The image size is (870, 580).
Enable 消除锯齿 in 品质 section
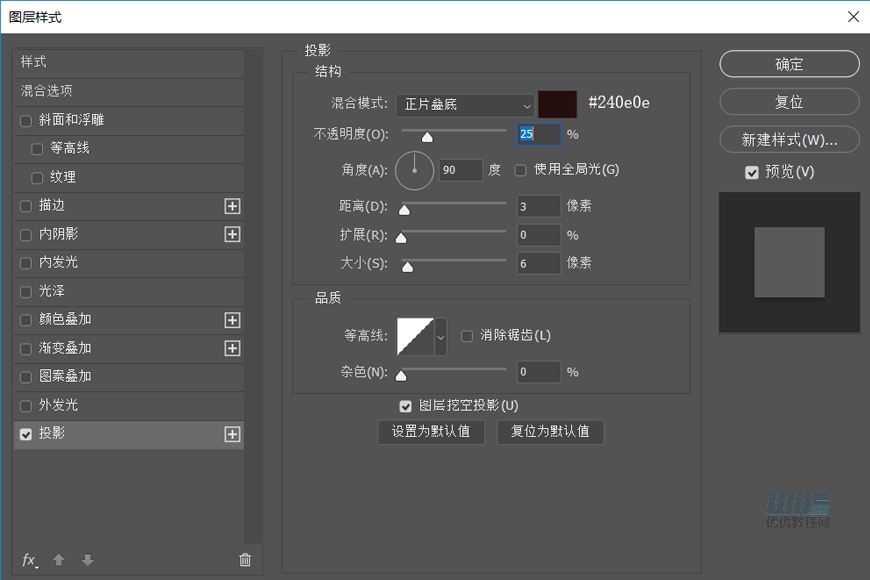[467, 336]
